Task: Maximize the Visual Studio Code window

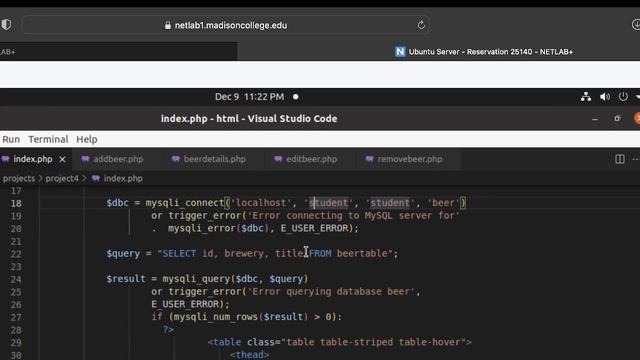Action: [617, 119]
